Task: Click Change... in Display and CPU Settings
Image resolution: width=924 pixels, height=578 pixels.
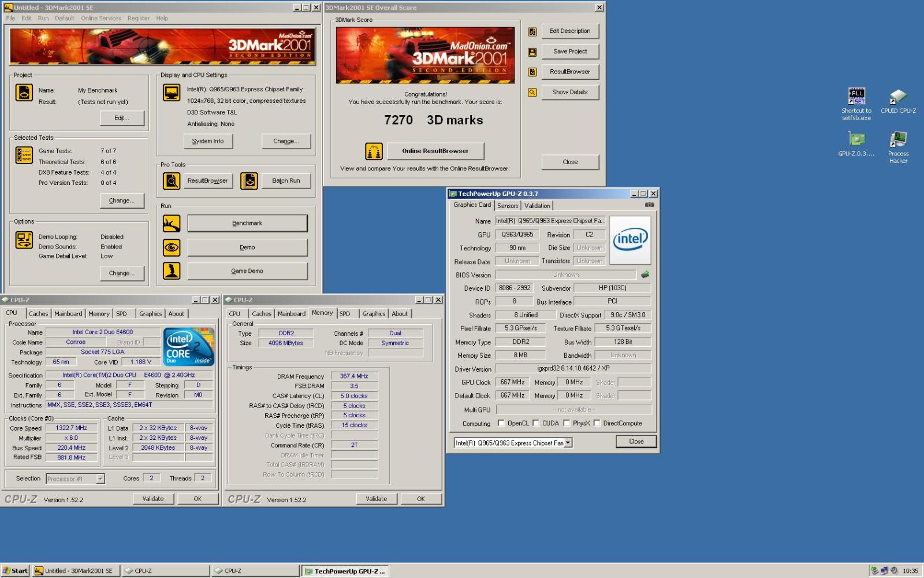Action: 286,141
